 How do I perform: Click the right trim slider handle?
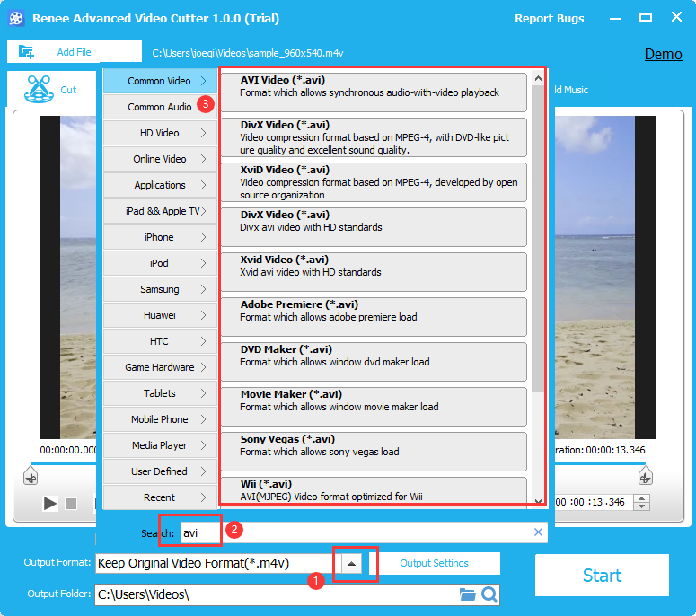(644, 476)
